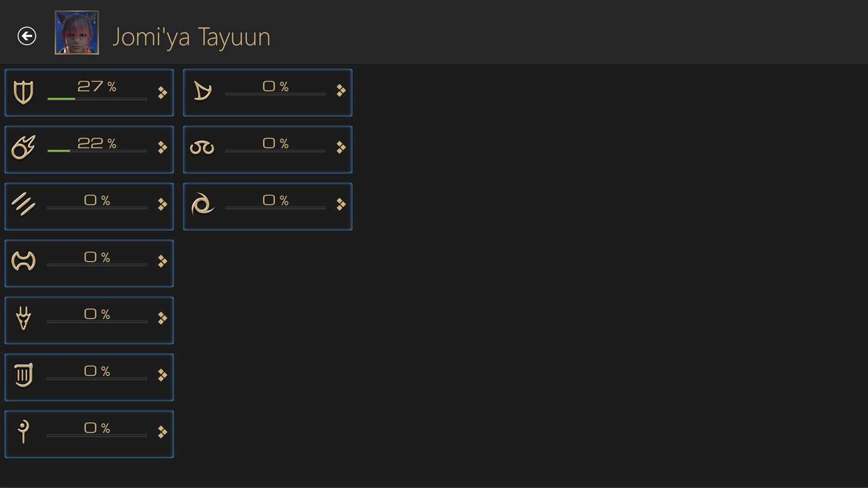Image resolution: width=868 pixels, height=488 pixels.
Task: Click the green 27% progress bar
Action: point(96,98)
